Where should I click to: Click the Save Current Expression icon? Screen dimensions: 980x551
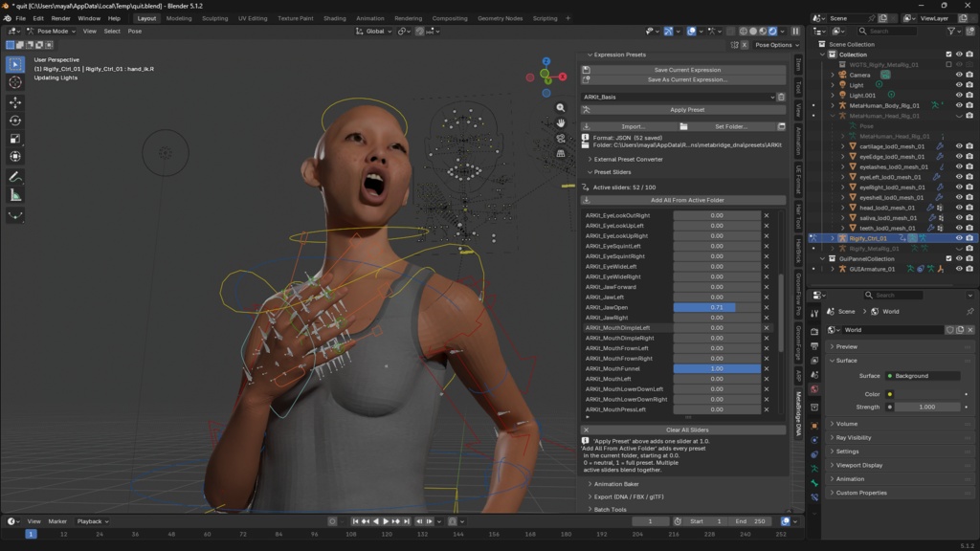click(x=587, y=70)
